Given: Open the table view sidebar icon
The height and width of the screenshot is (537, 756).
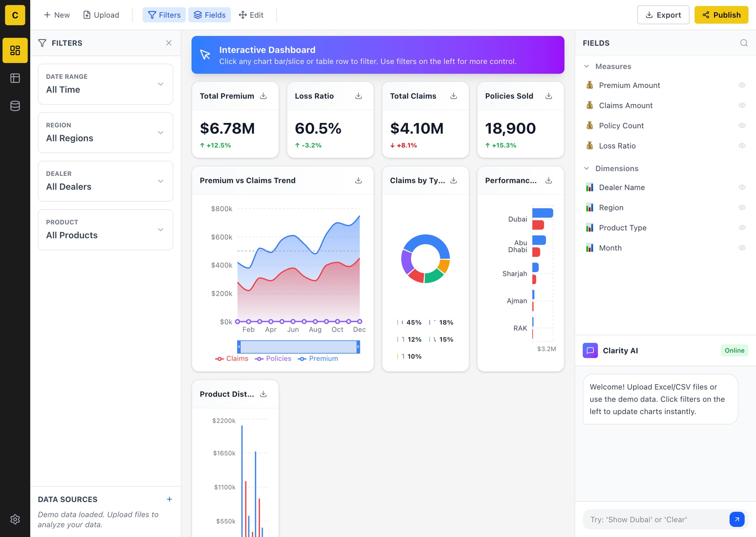Looking at the screenshot, I should click(x=15, y=78).
